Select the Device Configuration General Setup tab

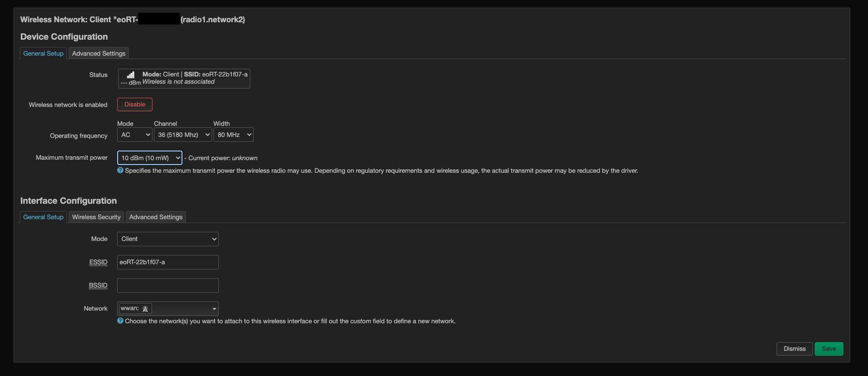point(43,53)
